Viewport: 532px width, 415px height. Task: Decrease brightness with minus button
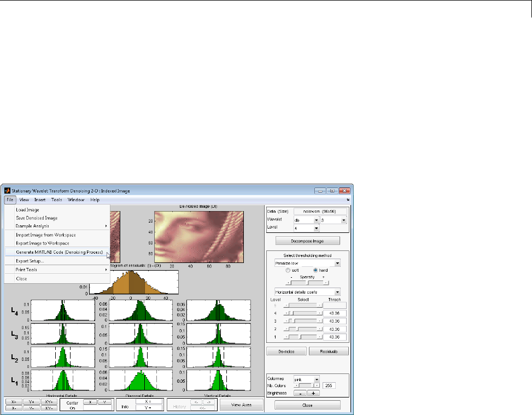click(x=300, y=393)
